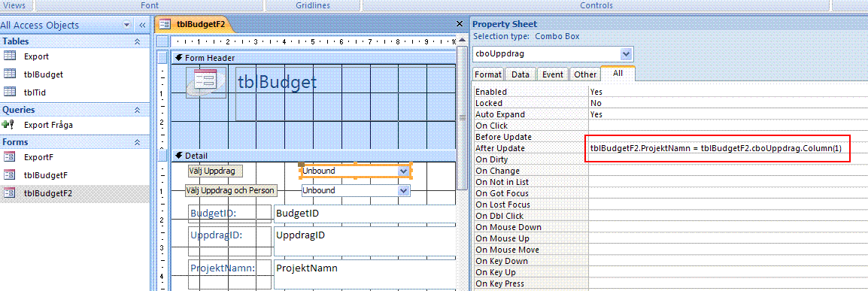
Task: Open All Access Objects navigation dropdown
Action: coord(127,25)
